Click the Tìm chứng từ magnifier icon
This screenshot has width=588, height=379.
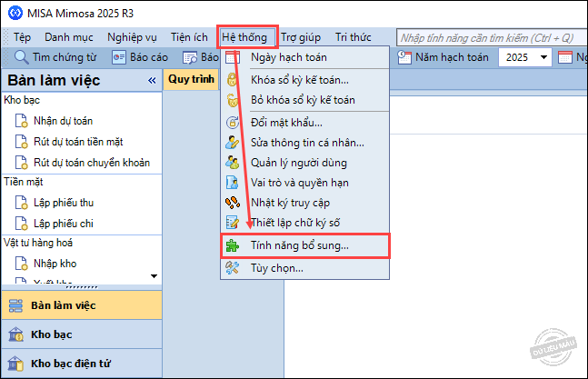21,57
